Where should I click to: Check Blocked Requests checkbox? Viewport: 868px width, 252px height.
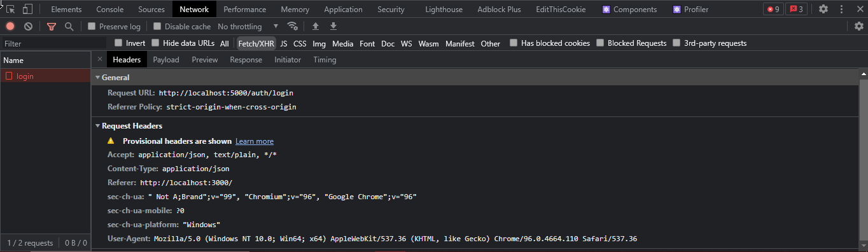click(x=600, y=43)
